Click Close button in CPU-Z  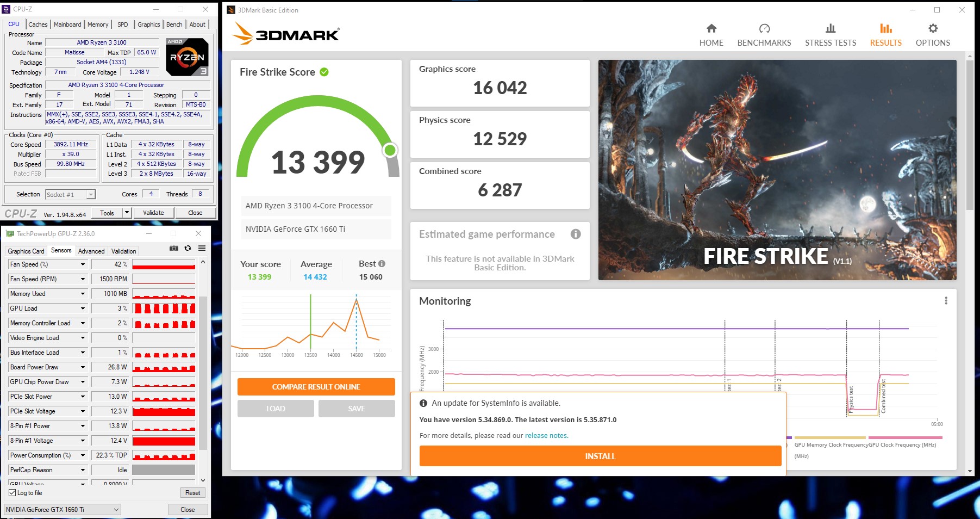coord(195,213)
